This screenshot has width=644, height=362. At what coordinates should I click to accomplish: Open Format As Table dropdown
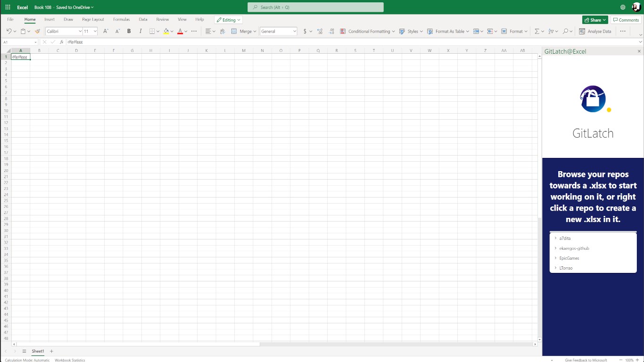click(448, 31)
